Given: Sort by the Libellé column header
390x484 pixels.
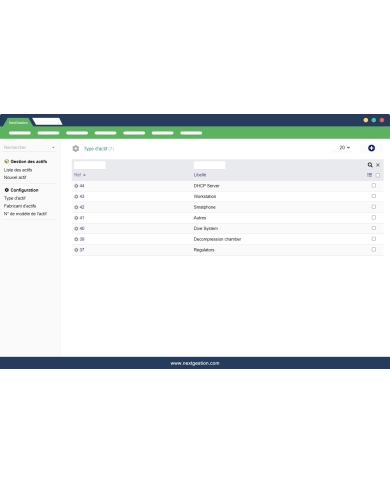Looking at the screenshot, I should [x=200, y=175].
